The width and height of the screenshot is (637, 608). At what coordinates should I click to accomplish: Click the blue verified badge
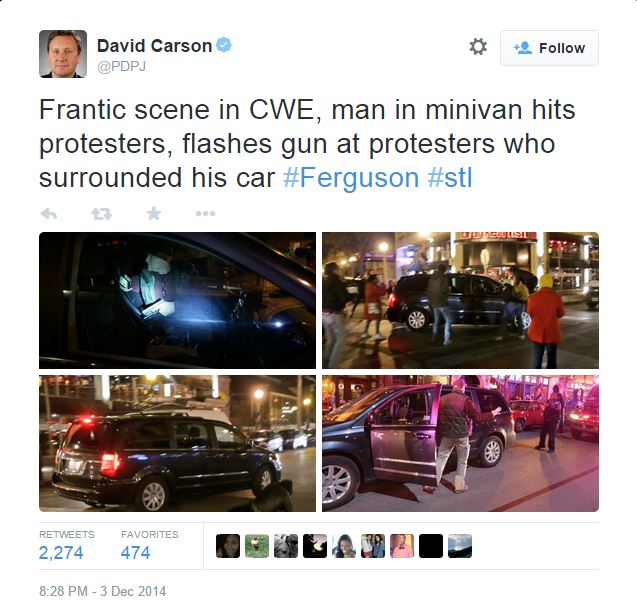pos(224,45)
